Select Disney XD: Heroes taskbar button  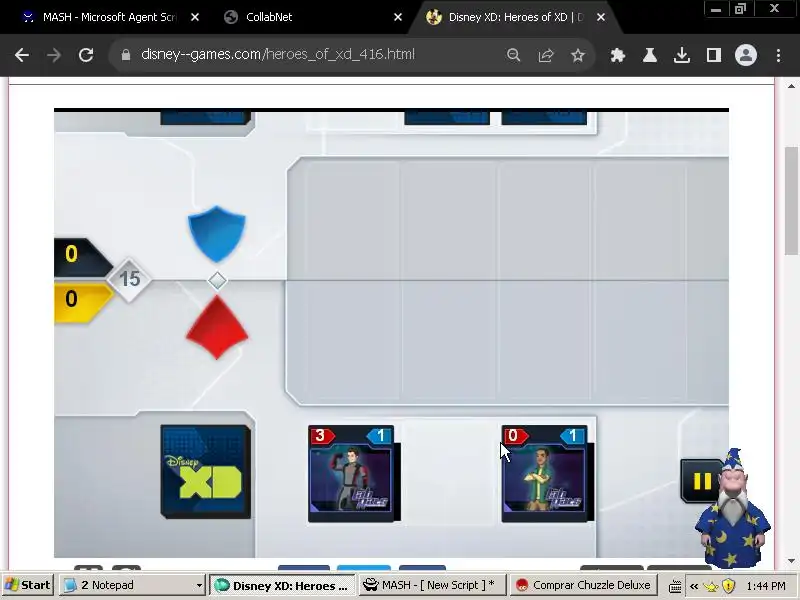tap(282, 585)
